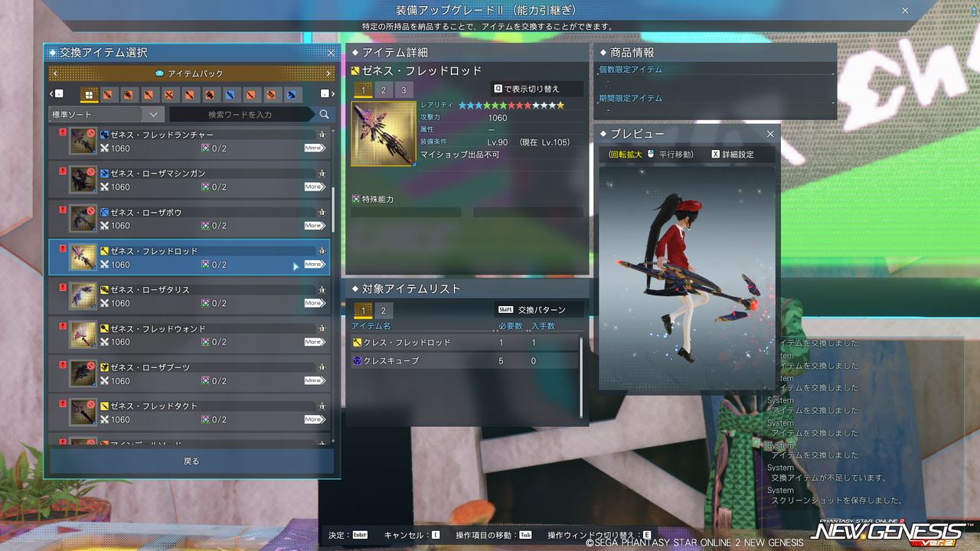This screenshot has width=980, height=551.
Task: Click the red alert icon on ゼネス・フレッドウォンド
Action: (x=63, y=326)
